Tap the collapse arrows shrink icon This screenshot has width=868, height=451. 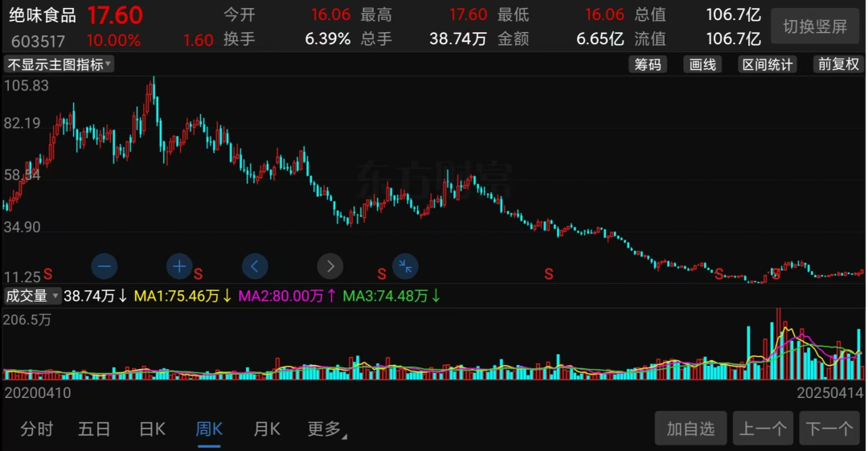[x=405, y=267]
